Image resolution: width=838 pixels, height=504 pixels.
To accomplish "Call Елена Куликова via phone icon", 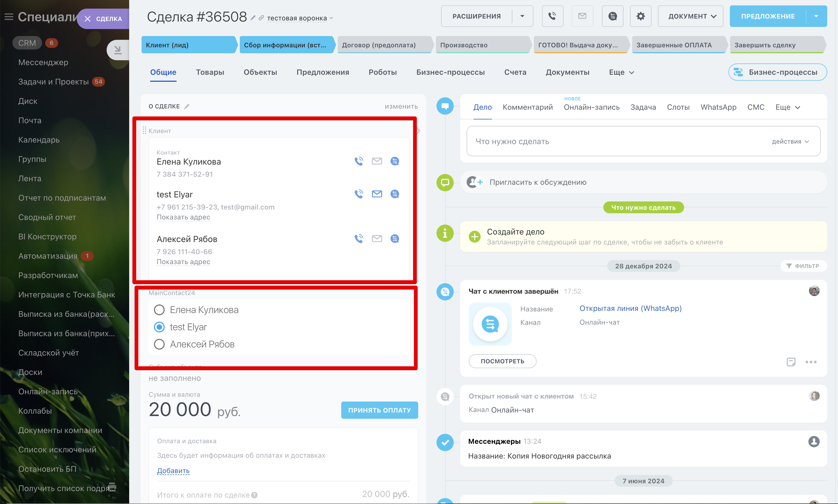I will (x=359, y=161).
